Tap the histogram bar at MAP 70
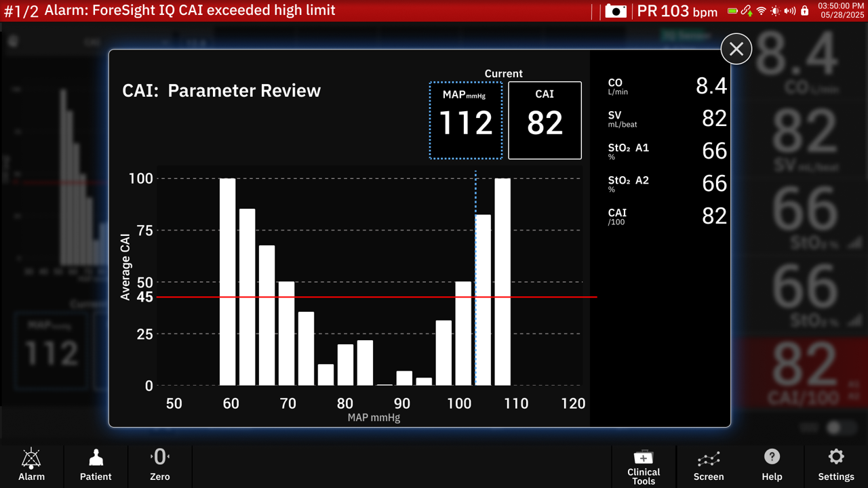Screen dimensions: 868x488 pyautogui.click(x=287, y=333)
